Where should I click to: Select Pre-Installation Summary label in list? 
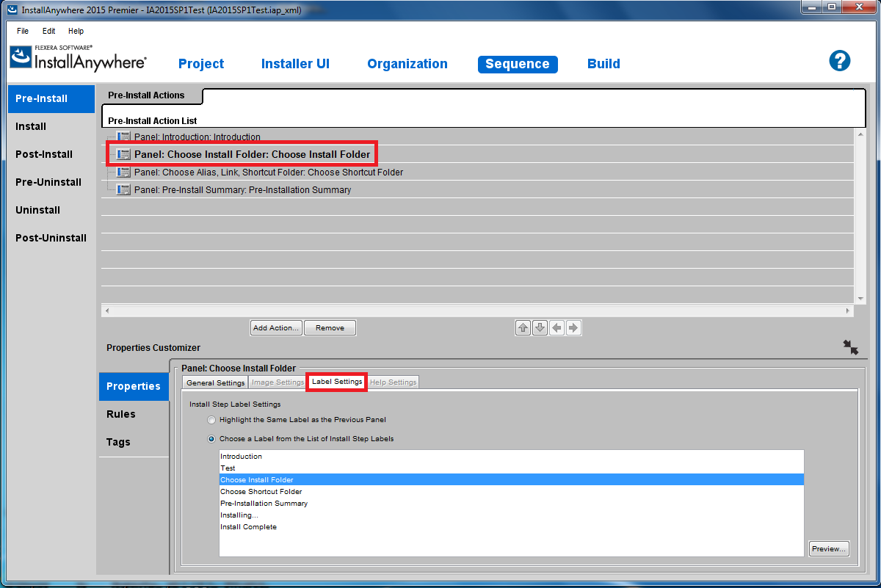[512, 504]
